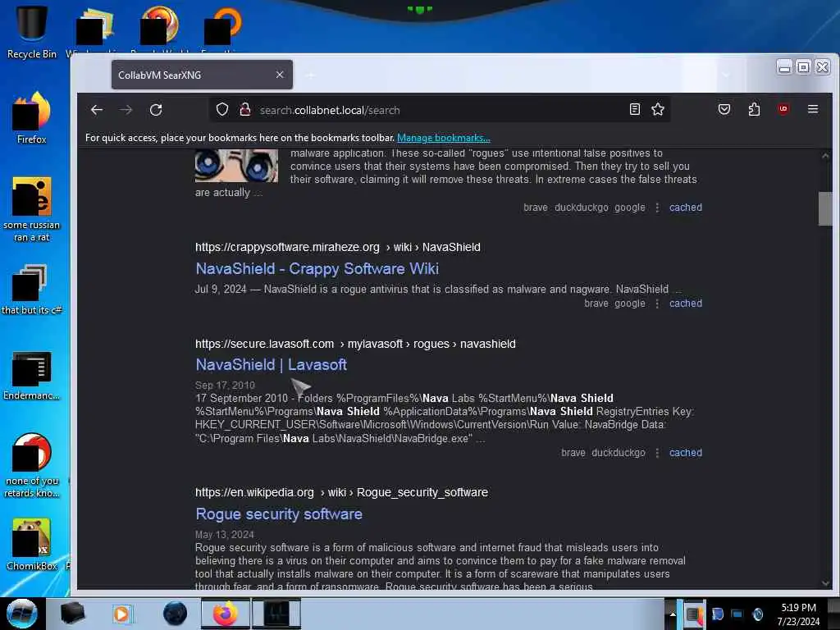Viewport: 840px width, 630px height.
Task: Go back using the browser back arrow
Action: point(97,110)
